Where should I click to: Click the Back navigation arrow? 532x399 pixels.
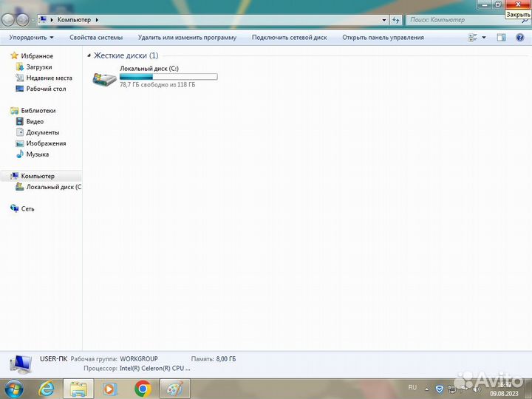[9, 20]
